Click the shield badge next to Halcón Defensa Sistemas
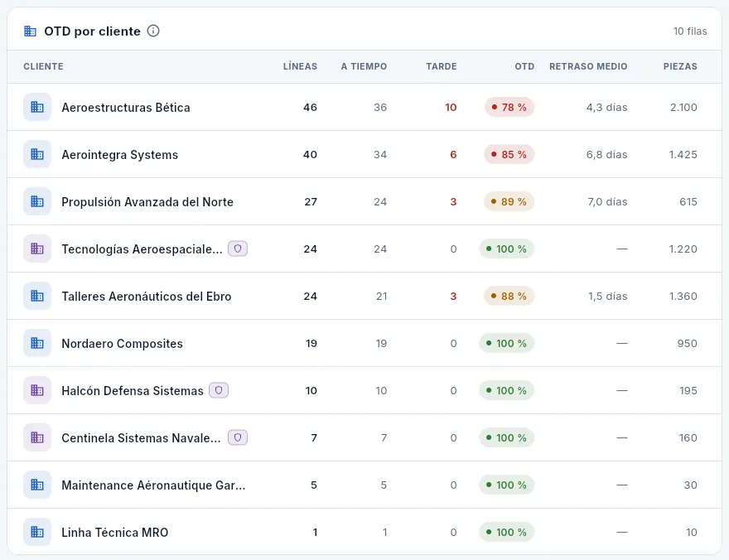 coord(219,390)
